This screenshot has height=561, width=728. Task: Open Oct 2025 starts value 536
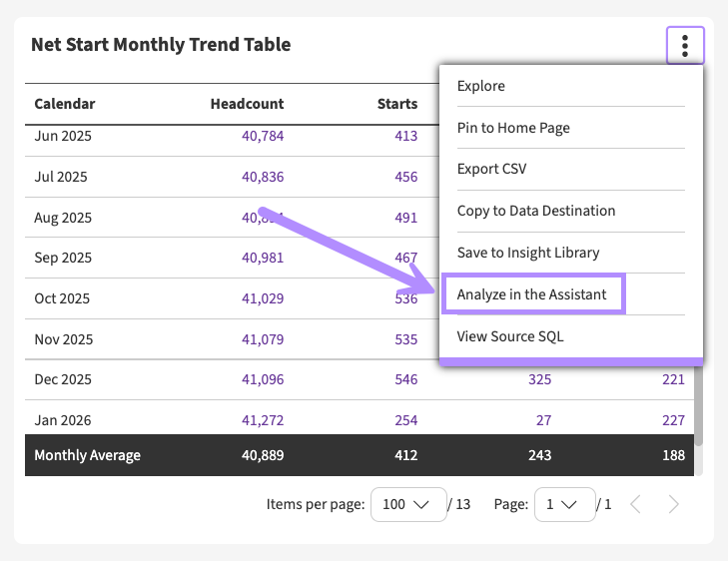pyautogui.click(x=405, y=298)
